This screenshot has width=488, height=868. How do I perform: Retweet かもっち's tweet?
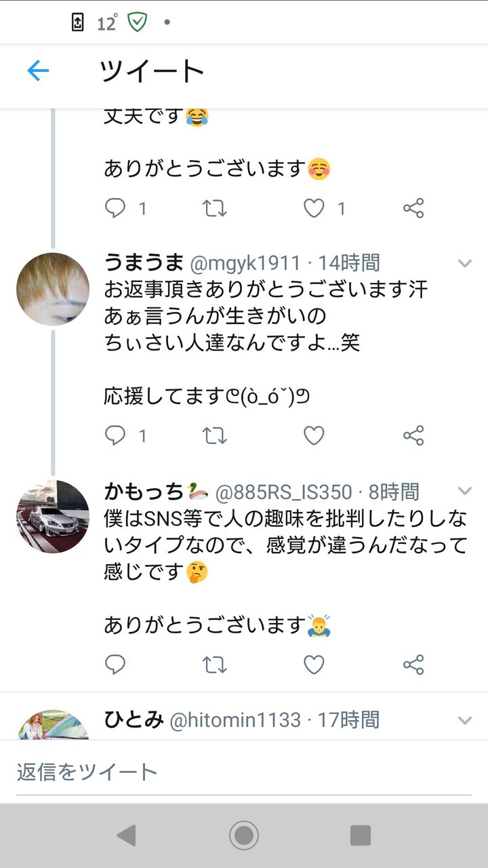pos(215,665)
